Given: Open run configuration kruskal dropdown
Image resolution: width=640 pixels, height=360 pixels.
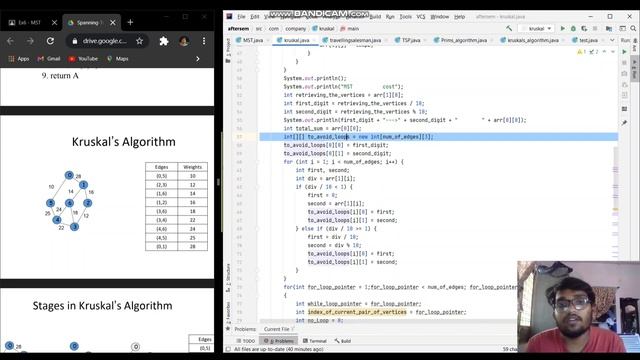Looking at the screenshot, I should pos(536,29).
